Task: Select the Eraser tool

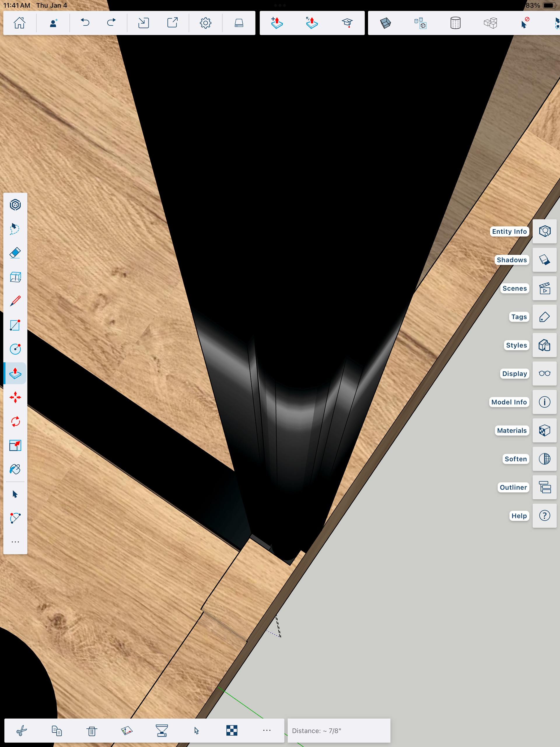Action: 15,253
